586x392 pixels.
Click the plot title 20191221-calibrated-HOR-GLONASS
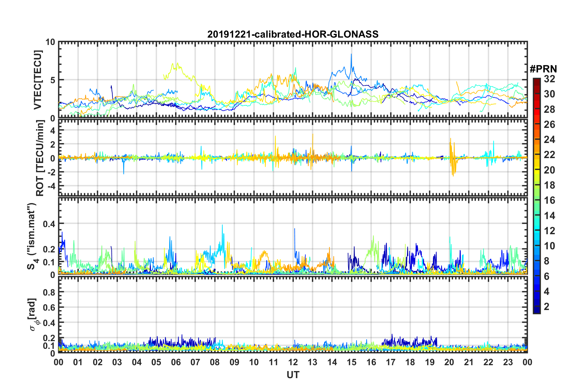click(293, 34)
